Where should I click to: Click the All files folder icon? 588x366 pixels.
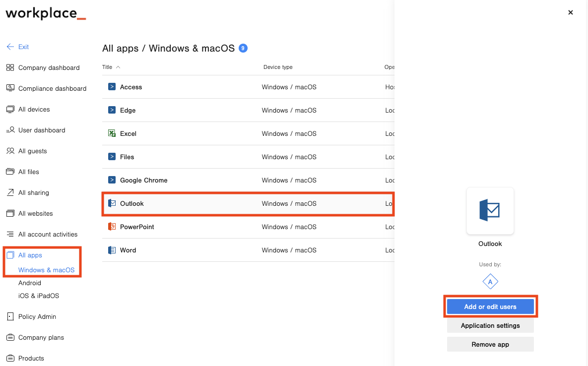point(10,172)
